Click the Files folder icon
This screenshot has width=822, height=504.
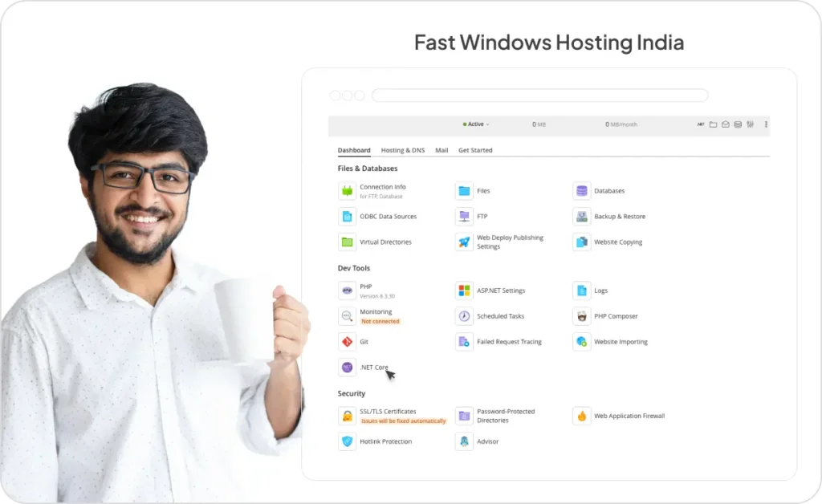(x=464, y=190)
